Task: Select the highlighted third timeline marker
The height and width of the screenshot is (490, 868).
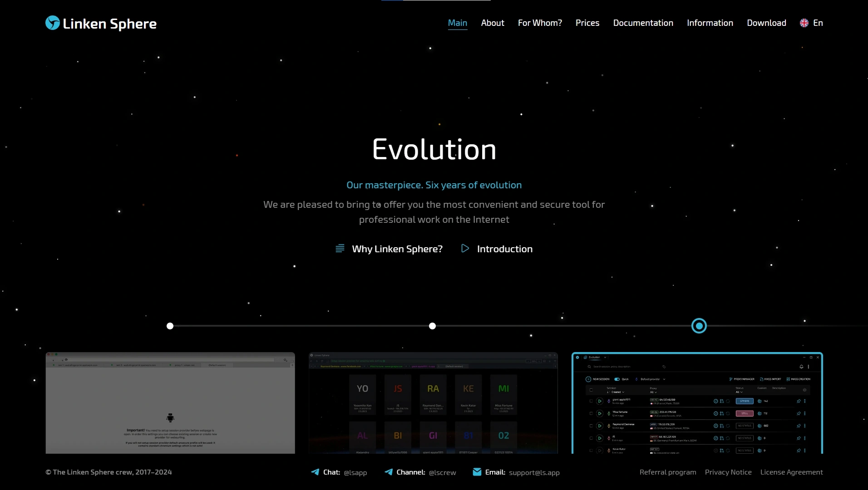Action: (x=699, y=326)
